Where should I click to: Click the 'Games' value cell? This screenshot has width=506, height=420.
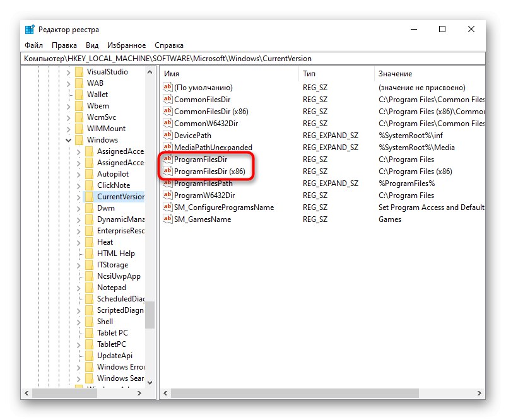(390, 219)
